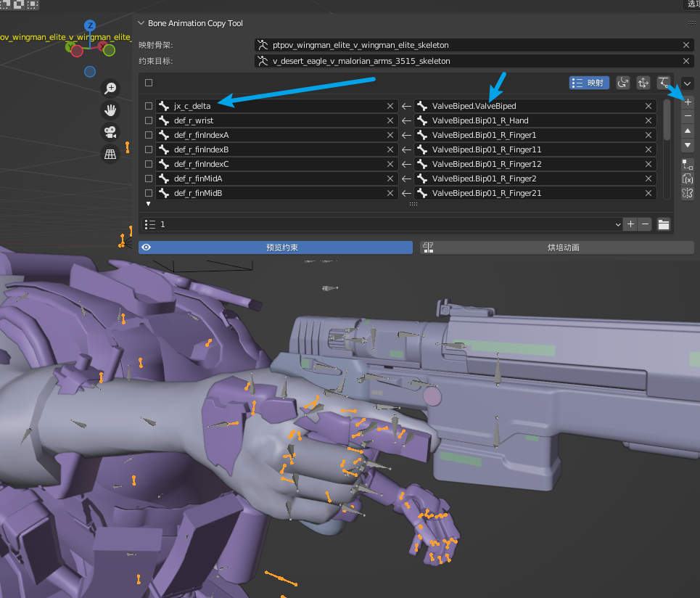Viewport: 700px width, 598px height.
Task: Clear the def_r_finIndexC bone entry
Action: pyautogui.click(x=390, y=164)
